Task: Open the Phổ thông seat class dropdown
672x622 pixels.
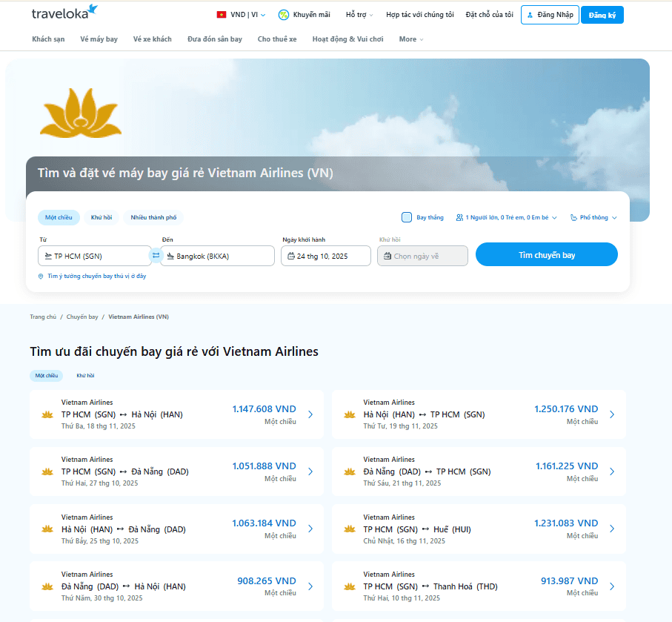Action: (x=593, y=217)
